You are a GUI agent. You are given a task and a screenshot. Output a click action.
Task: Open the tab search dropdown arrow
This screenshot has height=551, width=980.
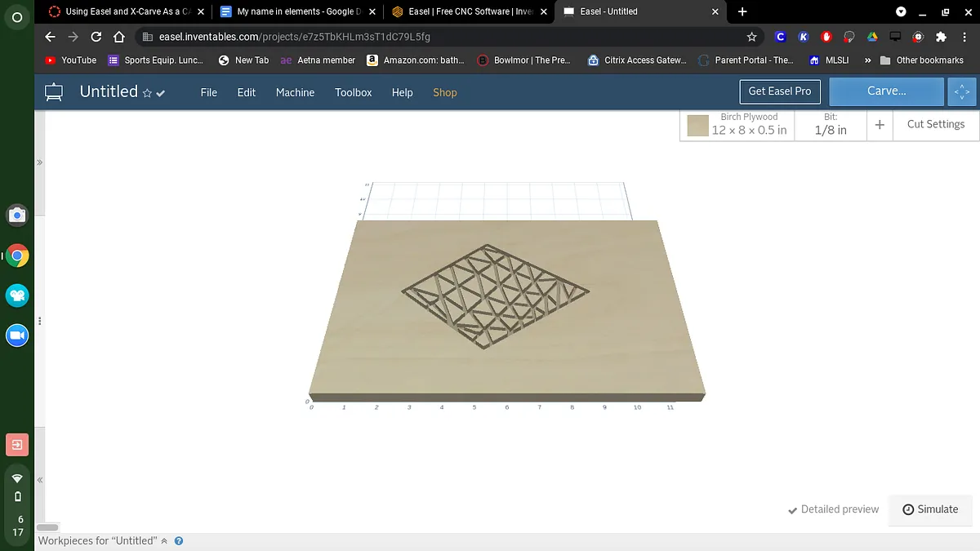901,11
